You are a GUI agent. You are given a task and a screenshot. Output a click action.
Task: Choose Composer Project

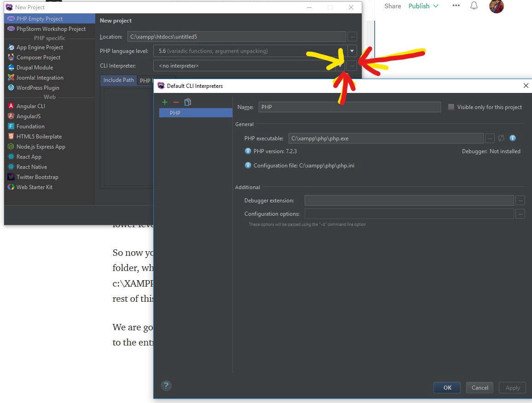point(50,58)
